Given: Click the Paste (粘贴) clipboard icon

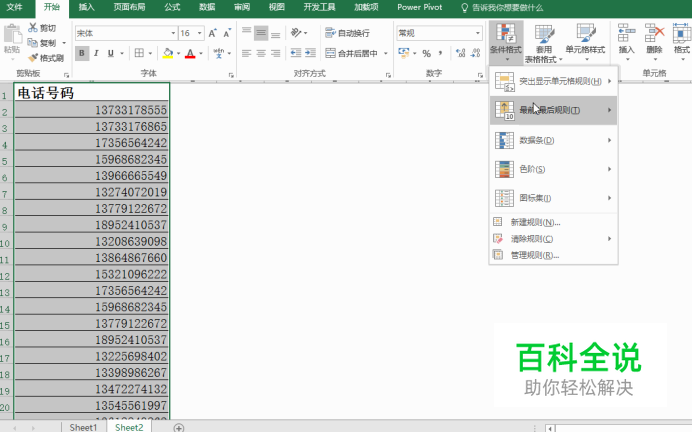Looking at the screenshot, I should (12, 34).
